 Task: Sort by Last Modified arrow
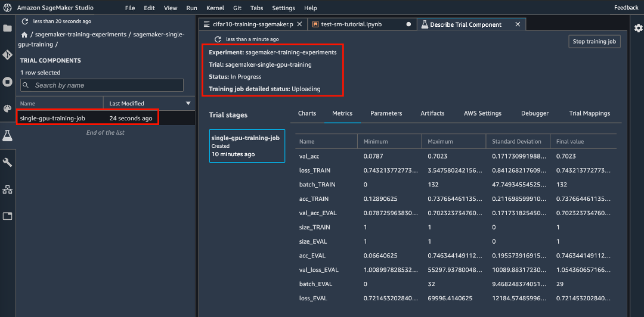188,104
